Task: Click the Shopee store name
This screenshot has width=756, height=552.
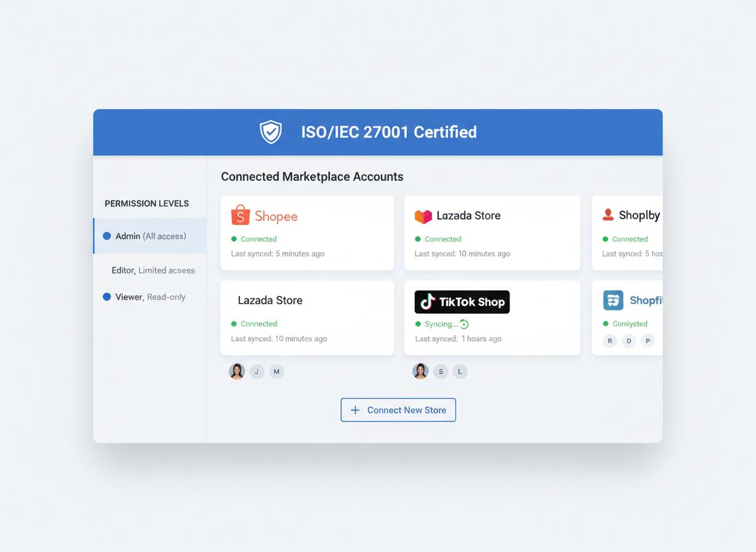Action: [x=276, y=216]
